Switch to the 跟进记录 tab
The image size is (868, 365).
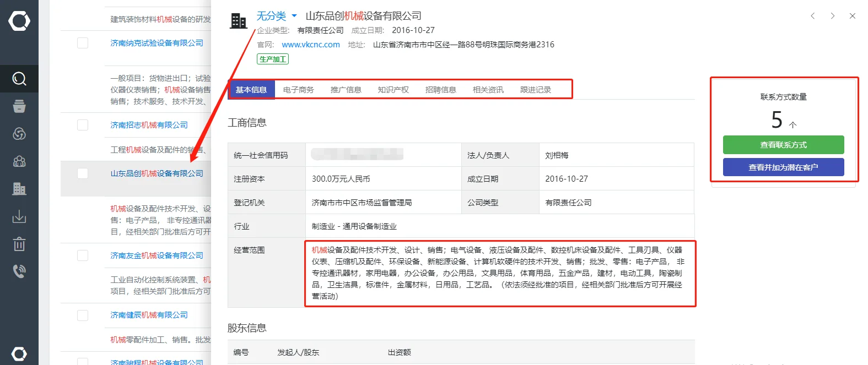[536, 90]
